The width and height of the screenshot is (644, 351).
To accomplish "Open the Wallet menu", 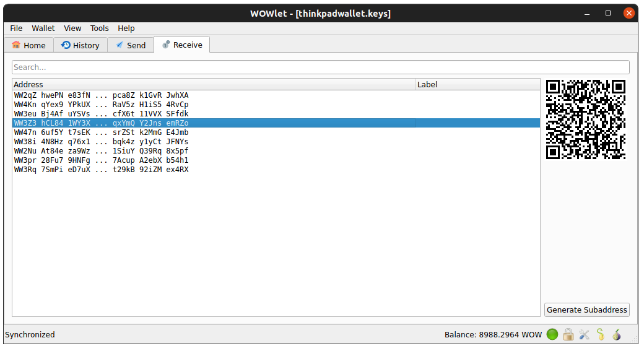I will click(43, 28).
